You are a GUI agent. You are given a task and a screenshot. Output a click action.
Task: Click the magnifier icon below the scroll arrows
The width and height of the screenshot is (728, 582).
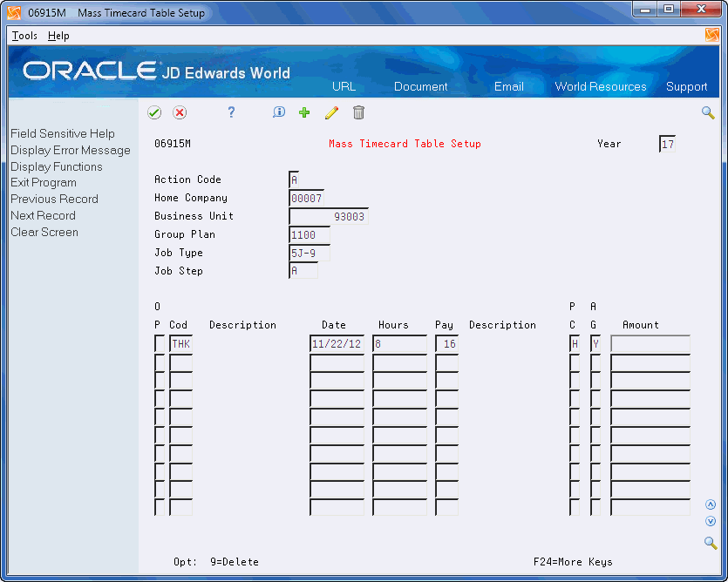tap(711, 542)
